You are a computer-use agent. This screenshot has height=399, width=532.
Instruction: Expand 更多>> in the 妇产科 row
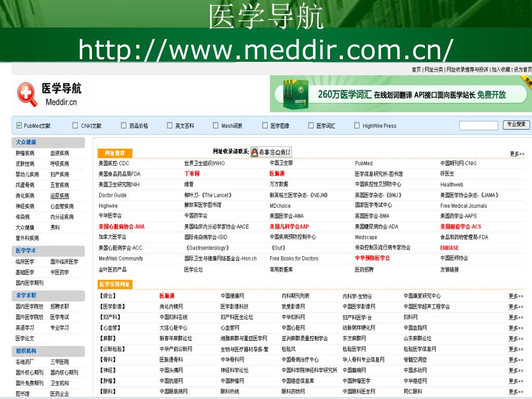click(516, 317)
